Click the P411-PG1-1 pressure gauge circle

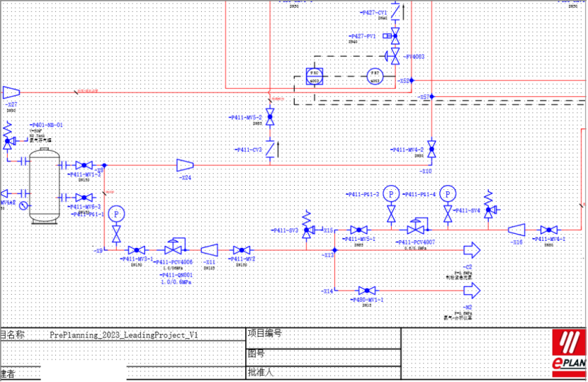click(116, 214)
